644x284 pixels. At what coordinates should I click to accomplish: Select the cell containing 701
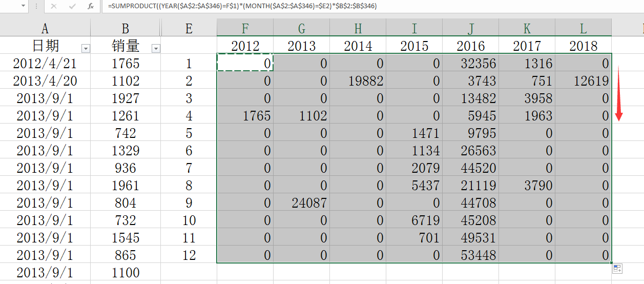tap(414, 237)
